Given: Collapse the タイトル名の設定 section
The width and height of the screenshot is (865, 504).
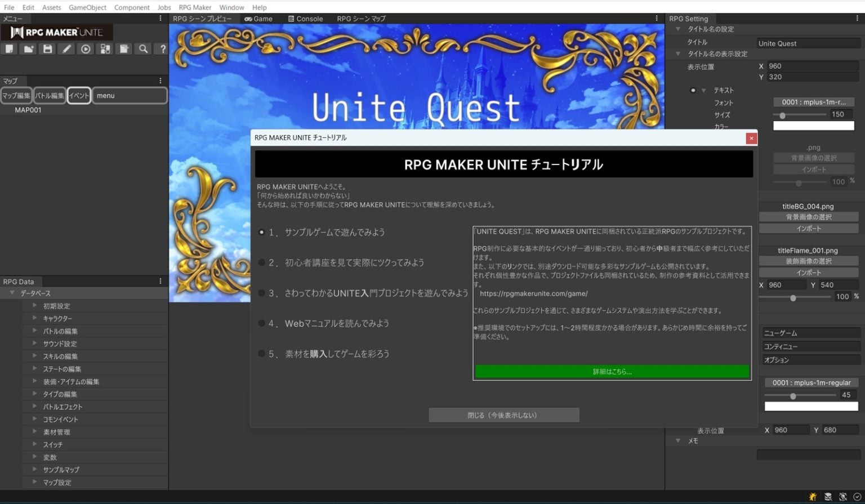Looking at the screenshot, I should pyautogui.click(x=678, y=29).
